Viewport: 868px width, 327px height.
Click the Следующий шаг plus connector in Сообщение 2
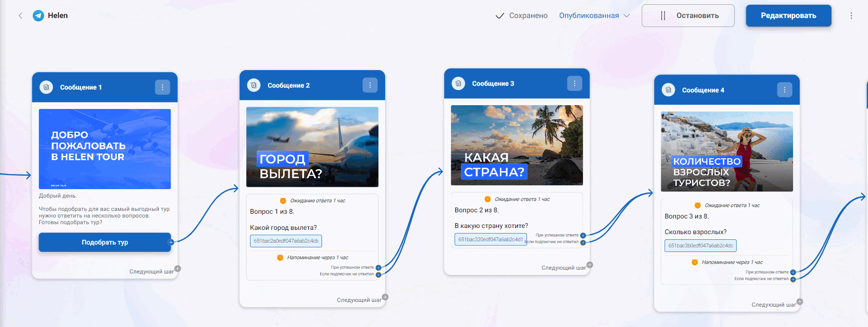tap(385, 297)
